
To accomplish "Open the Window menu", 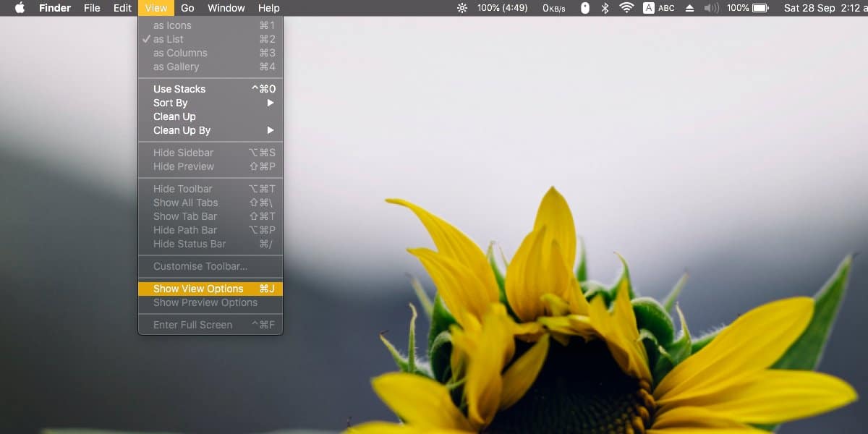I will (226, 8).
